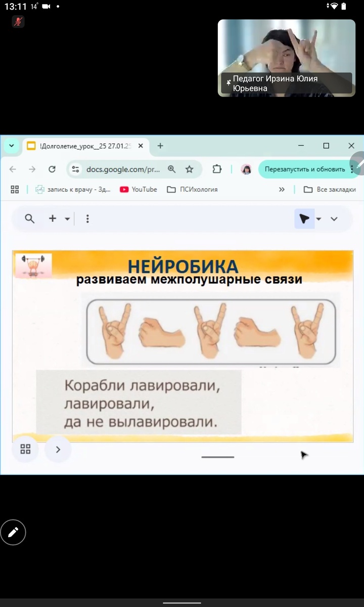Tap the battery status icon

(x=344, y=7)
